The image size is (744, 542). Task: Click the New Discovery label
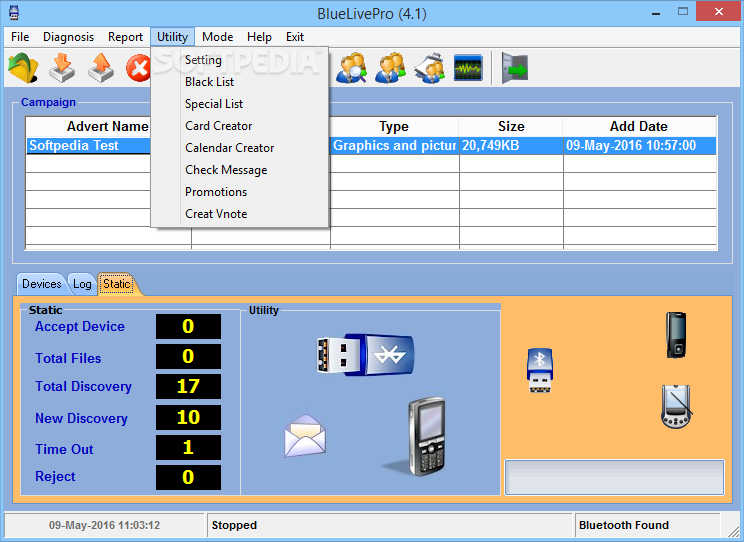[81, 418]
